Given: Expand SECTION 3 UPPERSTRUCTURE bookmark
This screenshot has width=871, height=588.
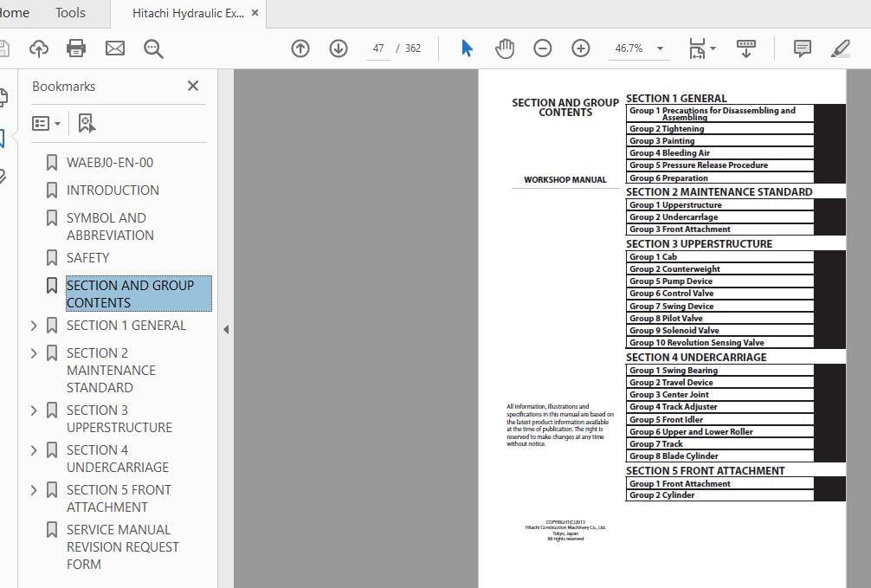Looking at the screenshot, I should pyautogui.click(x=34, y=410).
